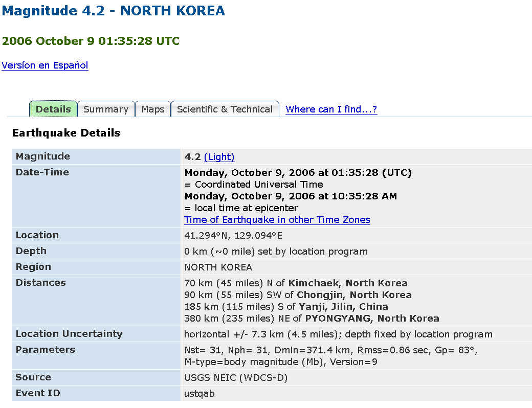Open the Maps tab
The image size is (532, 408).
pyautogui.click(x=153, y=109)
